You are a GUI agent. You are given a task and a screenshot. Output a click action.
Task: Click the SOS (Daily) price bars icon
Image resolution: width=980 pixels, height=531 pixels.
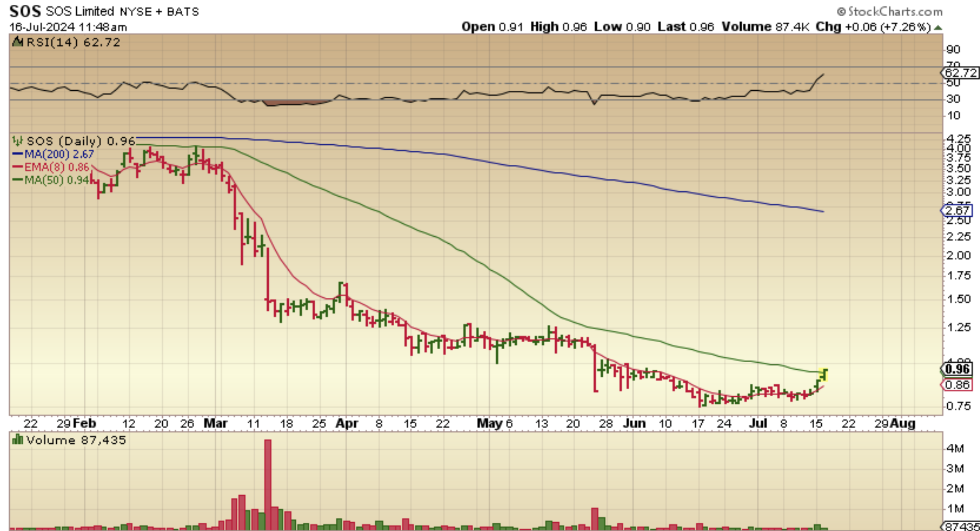(17, 141)
